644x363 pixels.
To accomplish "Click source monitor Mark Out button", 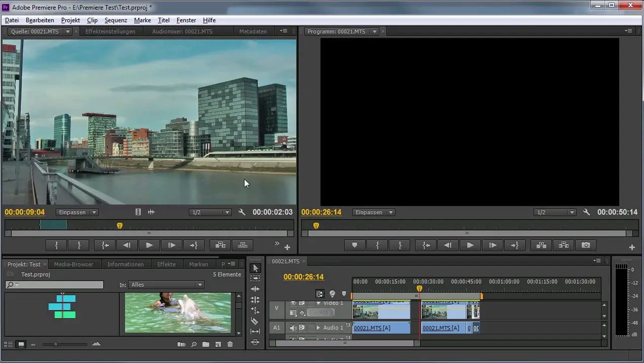I will (78, 245).
